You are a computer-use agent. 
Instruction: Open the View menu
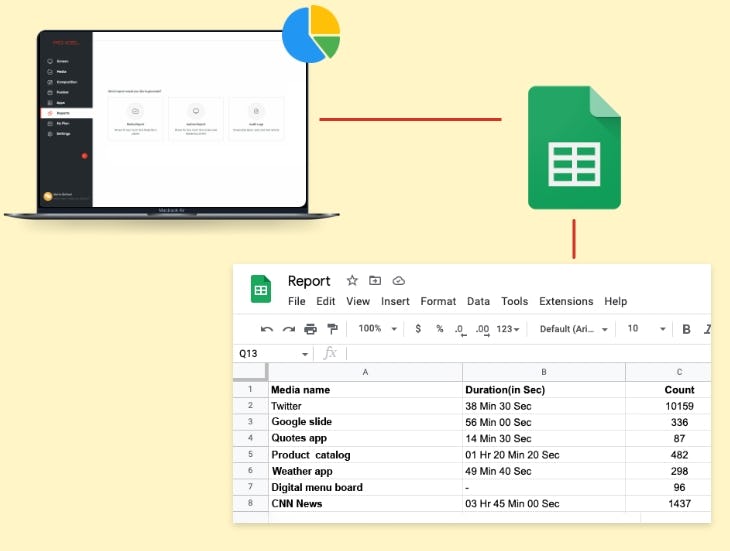[x=358, y=301]
